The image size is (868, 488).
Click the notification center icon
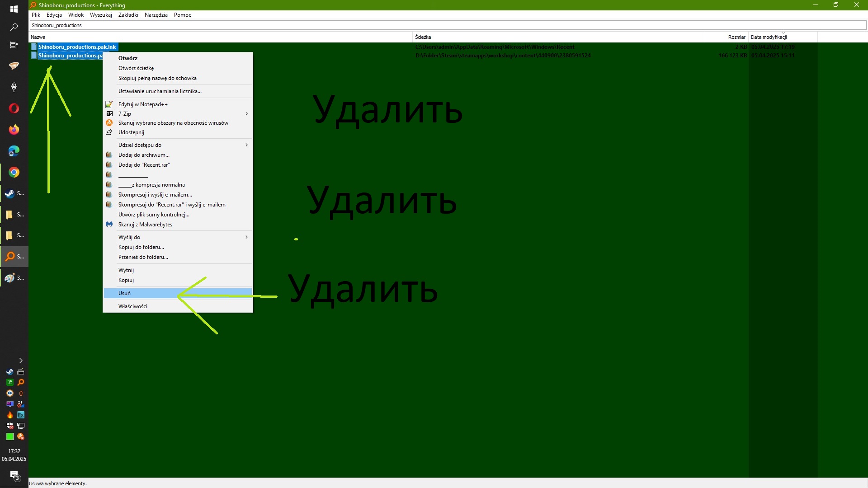(x=14, y=475)
